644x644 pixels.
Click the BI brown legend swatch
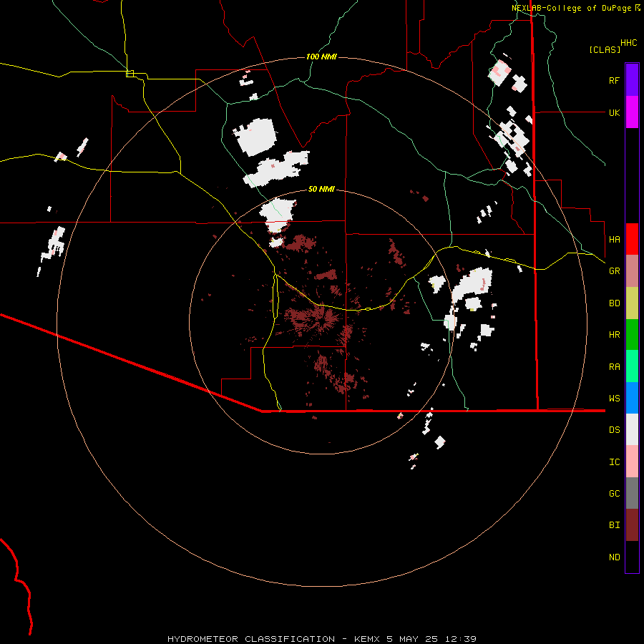pos(632,525)
